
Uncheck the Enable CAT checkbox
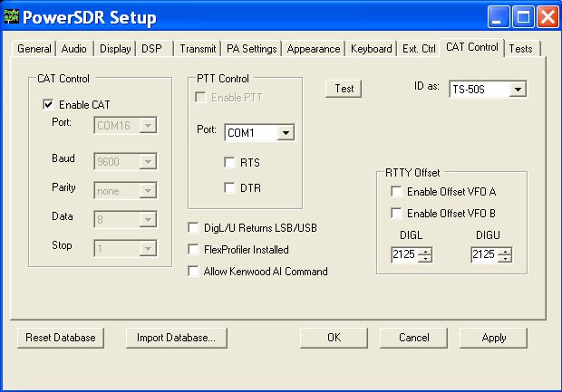48,105
